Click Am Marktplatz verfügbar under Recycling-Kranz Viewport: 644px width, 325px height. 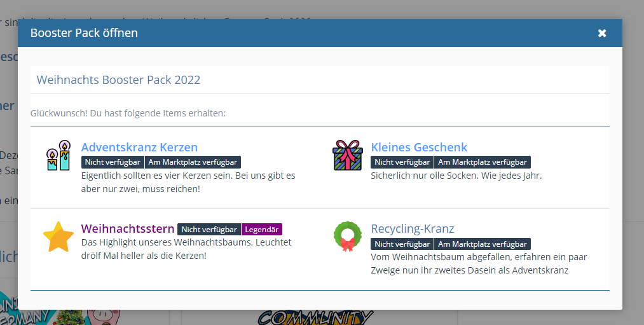pyautogui.click(x=483, y=244)
